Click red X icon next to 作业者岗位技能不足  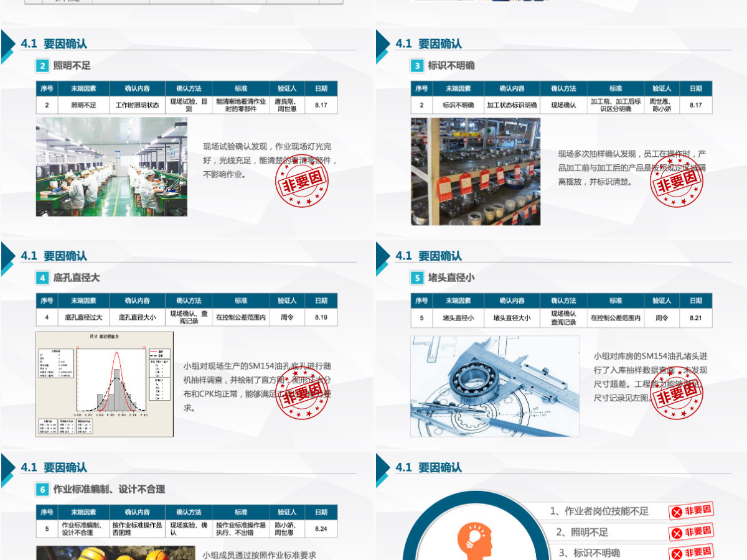pos(675,513)
